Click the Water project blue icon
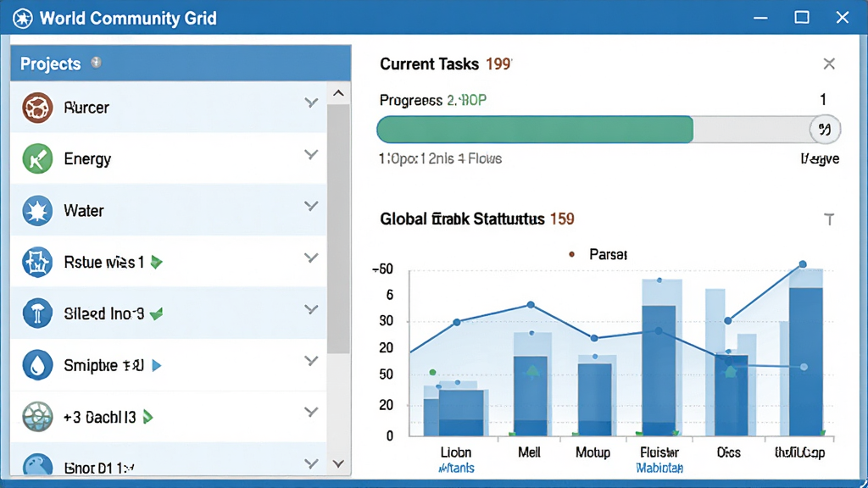The image size is (868, 488). point(37,211)
